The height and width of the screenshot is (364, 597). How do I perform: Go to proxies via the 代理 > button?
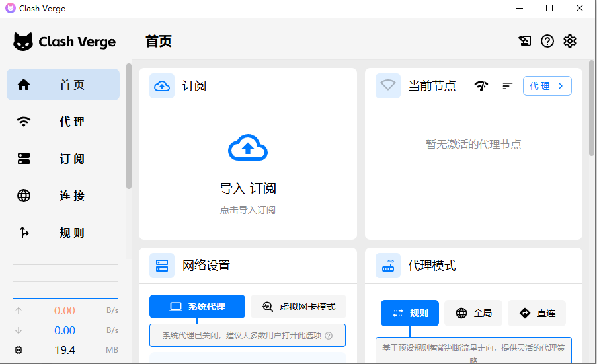click(x=547, y=86)
